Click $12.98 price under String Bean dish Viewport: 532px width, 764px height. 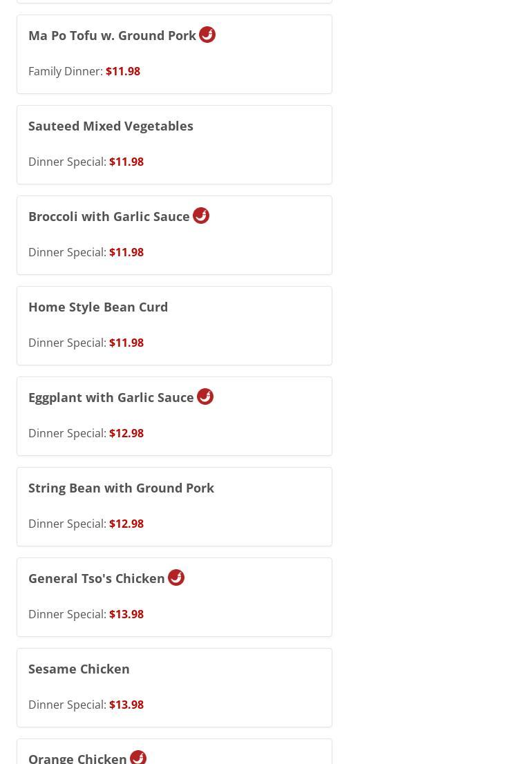tap(126, 524)
